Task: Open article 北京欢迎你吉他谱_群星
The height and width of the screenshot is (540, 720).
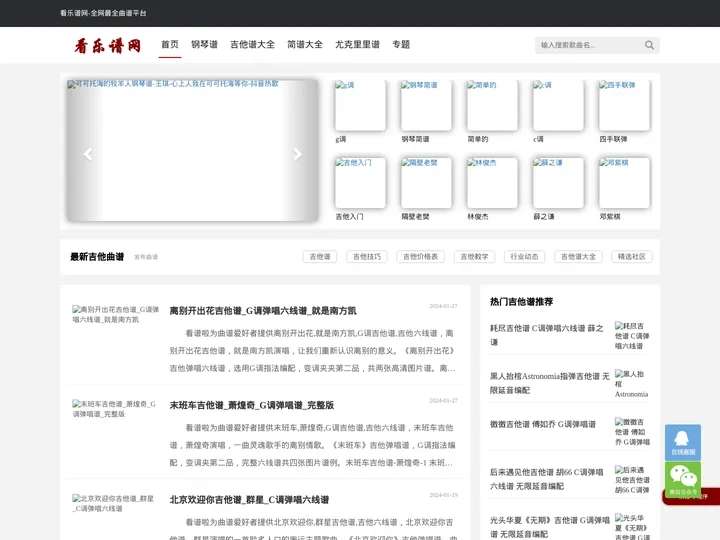Action: 249,500
